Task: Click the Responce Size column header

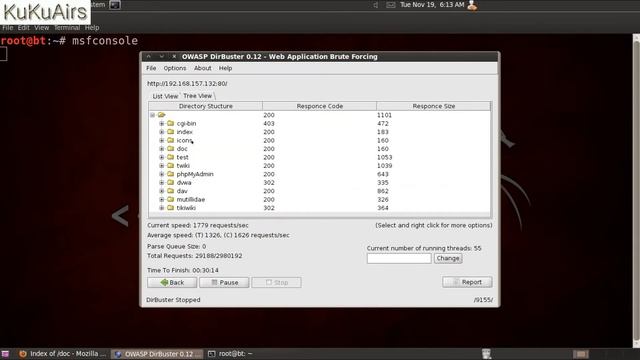Action: (x=433, y=106)
